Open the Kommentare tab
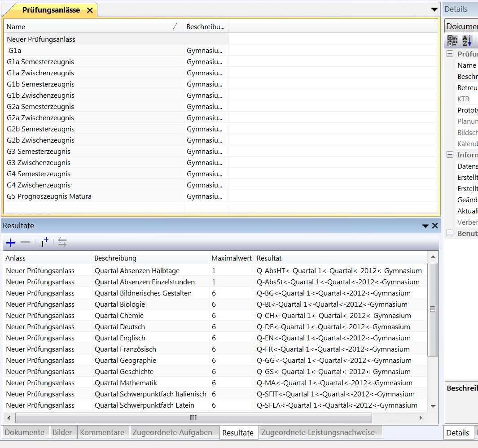This screenshot has height=448, width=478. [x=102, y=433]
